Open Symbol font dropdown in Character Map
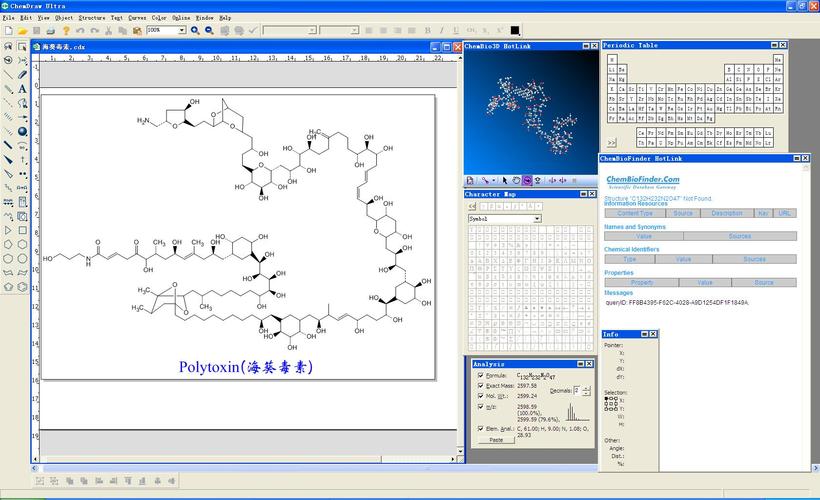 (x=537, y=219)
